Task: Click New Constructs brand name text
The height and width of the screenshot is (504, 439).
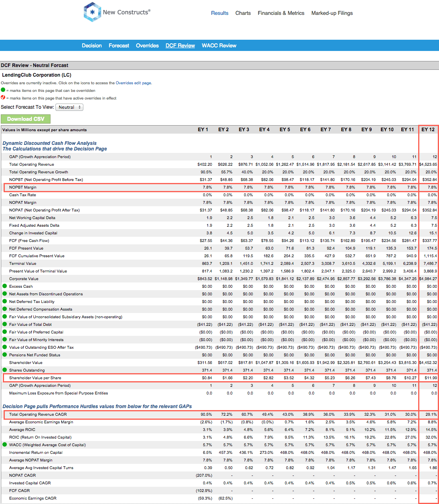Action: click(x=127, y=12)
